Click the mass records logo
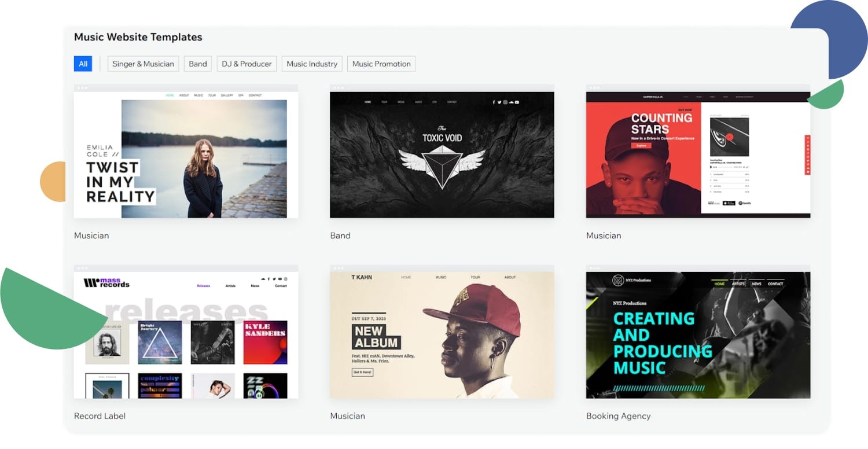Screen dimensions: 868x449 pyautogui.click(x=106, y=283)
